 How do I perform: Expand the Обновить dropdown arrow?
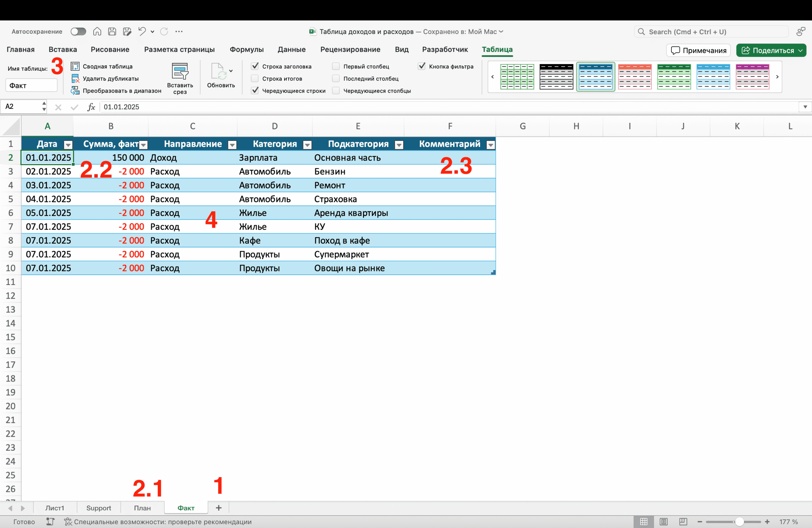click(231, 71)
